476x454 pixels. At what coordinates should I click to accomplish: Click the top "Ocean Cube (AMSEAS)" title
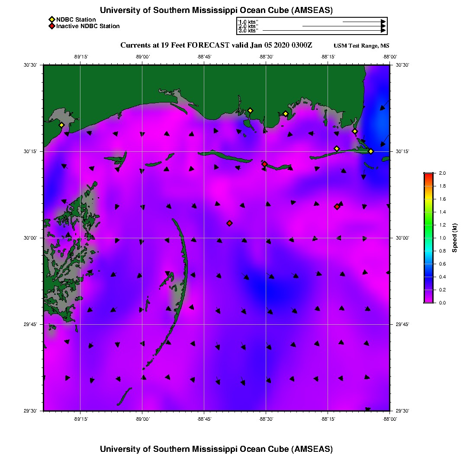click(216, 10)
